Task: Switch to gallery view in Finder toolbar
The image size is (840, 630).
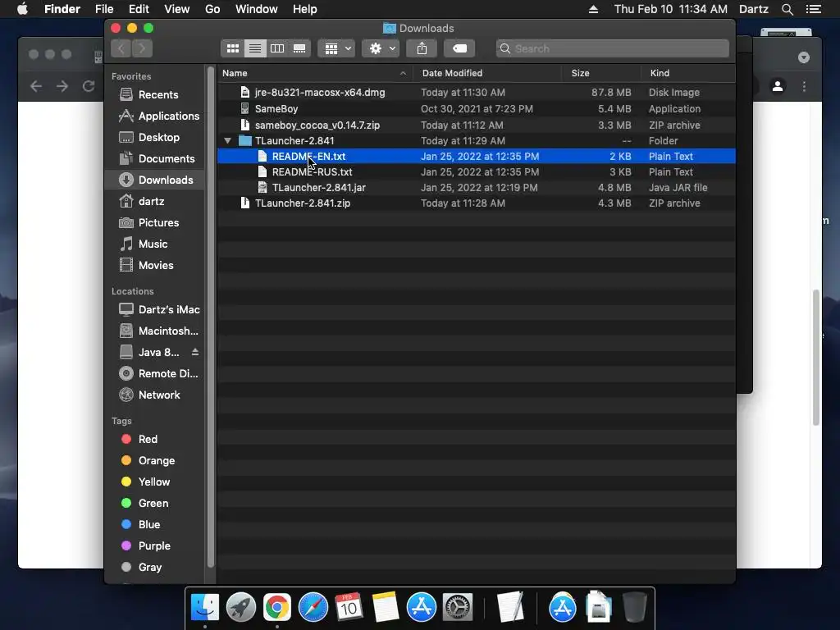Action: tap(299, 48)
